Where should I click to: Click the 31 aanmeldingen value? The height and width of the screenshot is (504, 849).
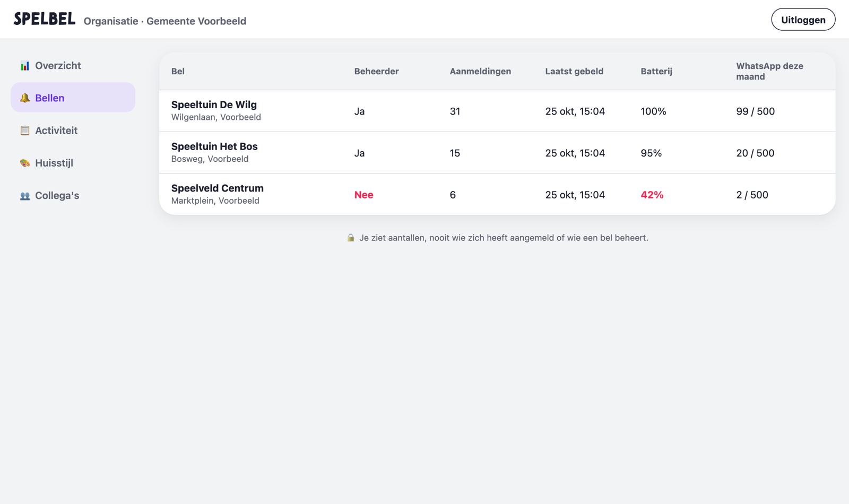(455, 111)
